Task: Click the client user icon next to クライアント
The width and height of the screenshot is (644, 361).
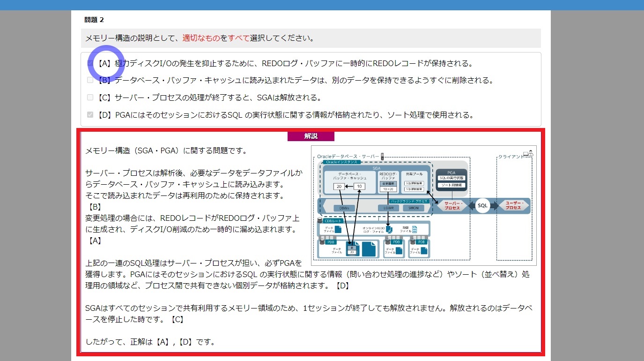Action: coord(528,154)
